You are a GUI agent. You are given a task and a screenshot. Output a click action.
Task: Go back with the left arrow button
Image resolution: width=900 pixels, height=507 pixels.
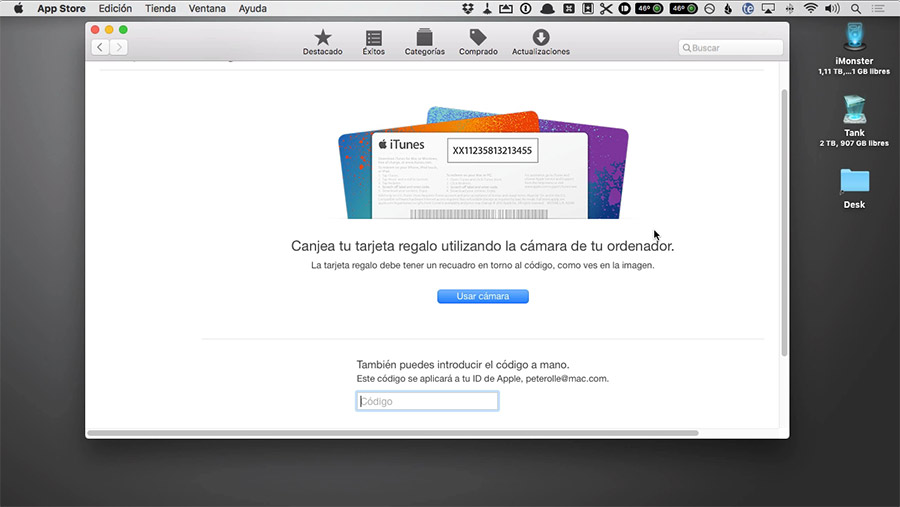pos(100,47)
